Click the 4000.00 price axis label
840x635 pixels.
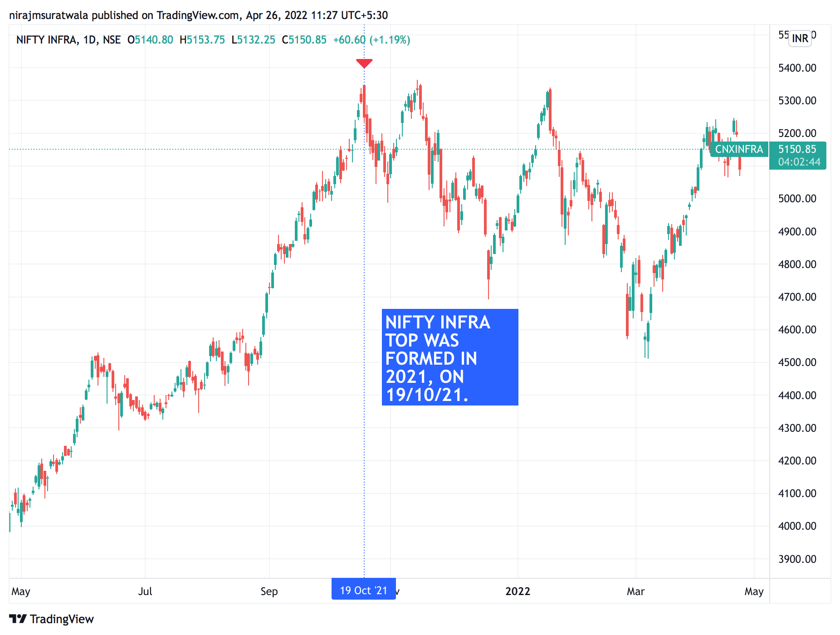797,526
